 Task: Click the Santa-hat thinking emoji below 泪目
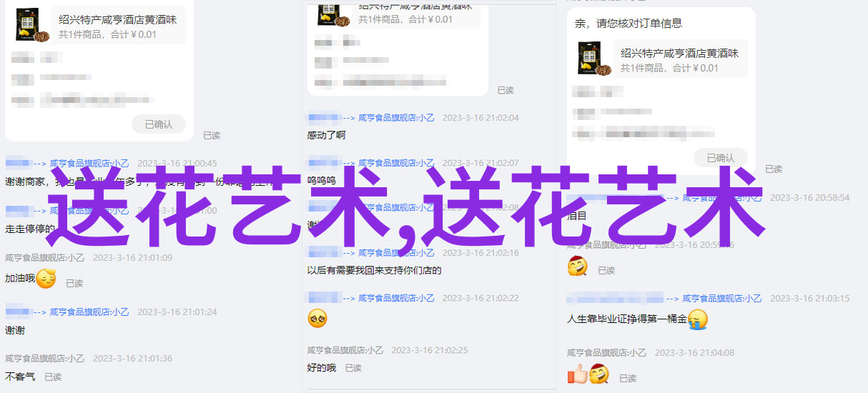[x=578, y=266]
